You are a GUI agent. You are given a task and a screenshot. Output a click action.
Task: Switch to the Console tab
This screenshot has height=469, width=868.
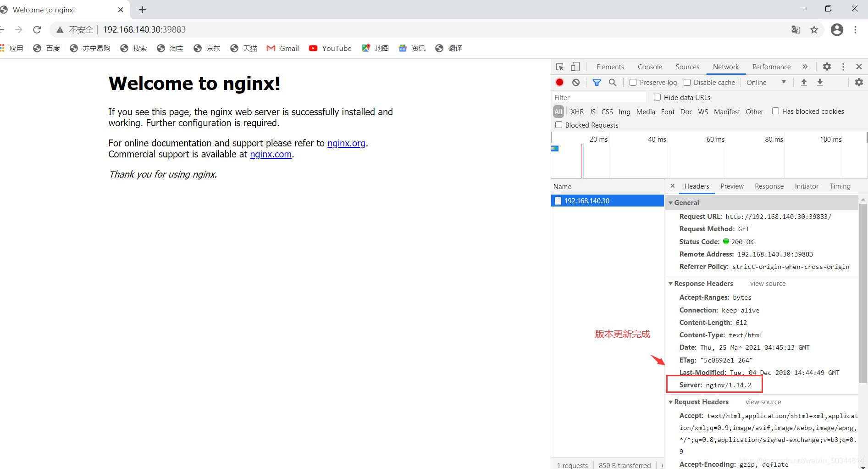(x=650, y=67)
